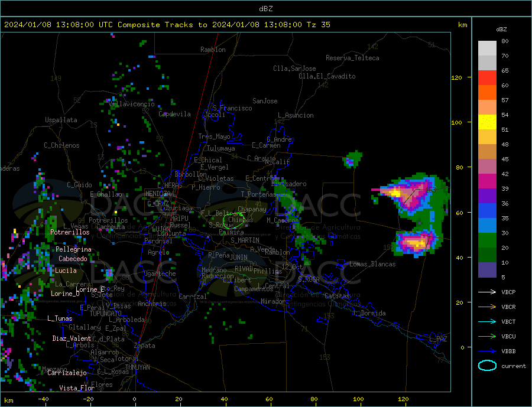Click the cyan VBCT arrow legend icon

tap(487, 321)
